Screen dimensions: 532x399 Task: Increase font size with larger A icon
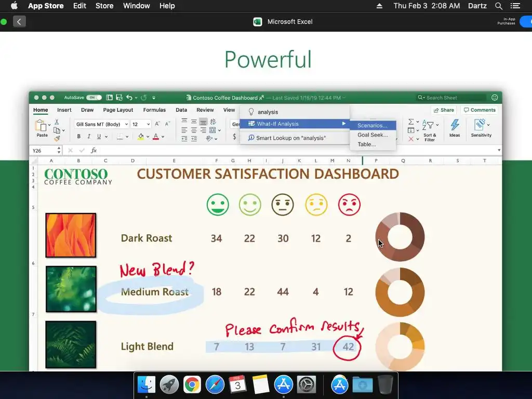(157, 124)
